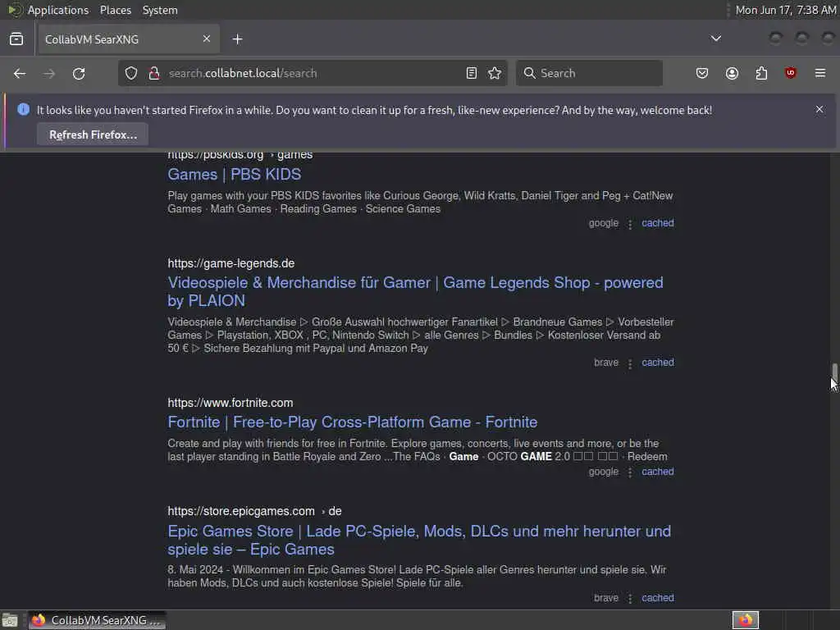This screenshot has height=630, width=840.
Task: Go back to the previous page
Action: [20, 73]
